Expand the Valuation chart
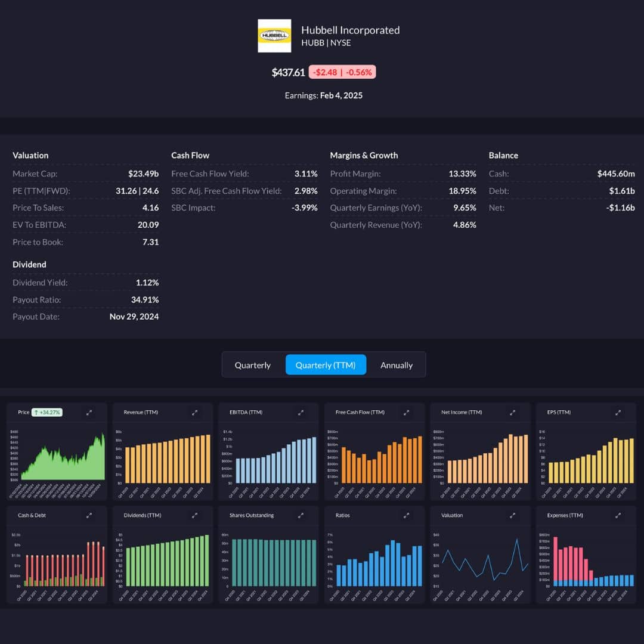The width and height of the screenshot is (644, 644). pyautogui.click(x=512, y=515)
